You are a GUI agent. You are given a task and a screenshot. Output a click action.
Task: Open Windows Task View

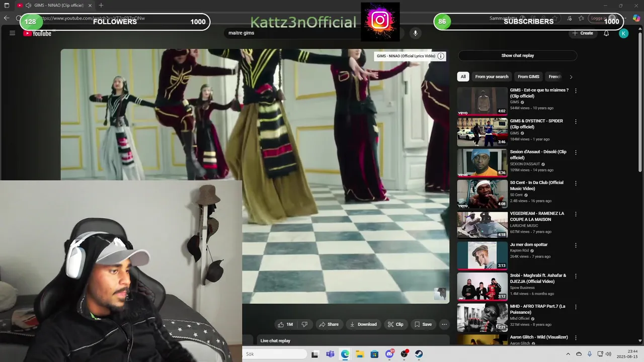pyautogui.click(x=314, y=354)
